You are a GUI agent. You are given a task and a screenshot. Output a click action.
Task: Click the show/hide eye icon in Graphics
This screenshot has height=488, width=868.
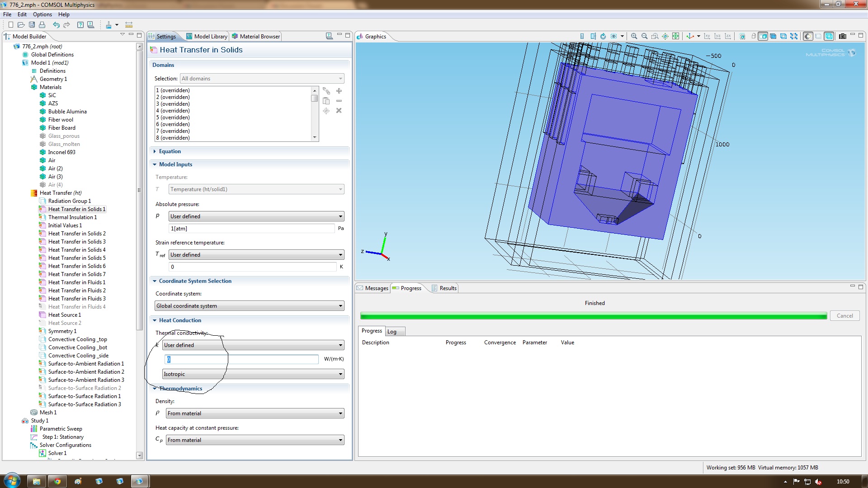click(x=613, y=36)
